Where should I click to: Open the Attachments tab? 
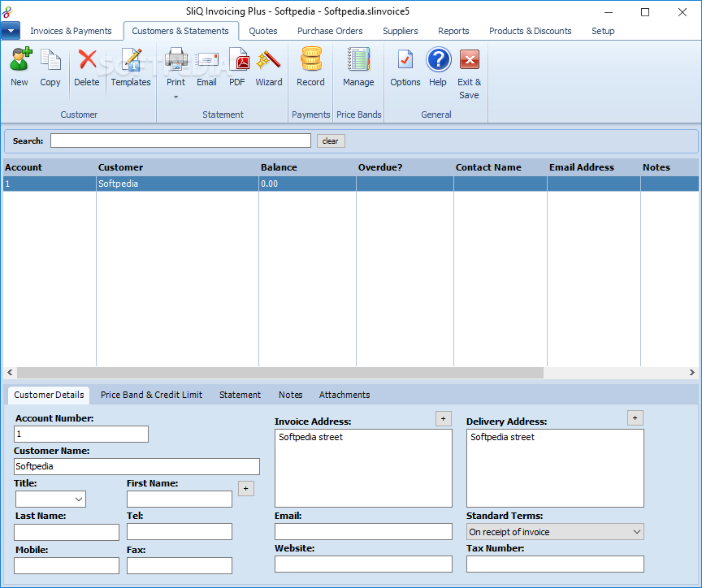(x=344, y=395)
